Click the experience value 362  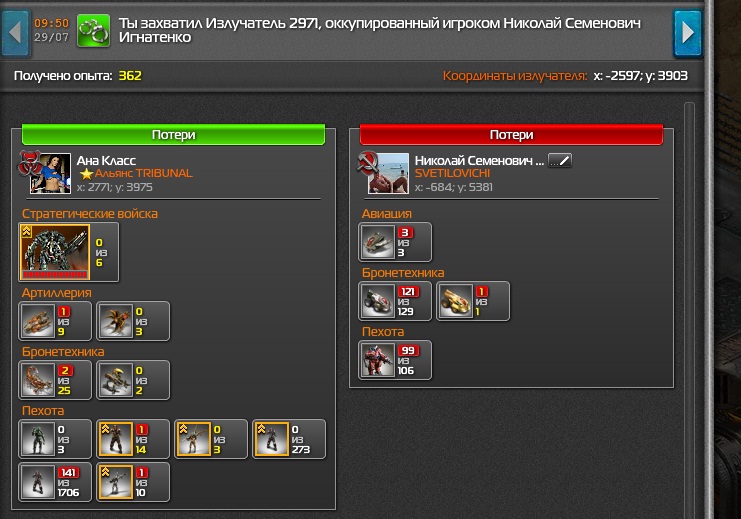130,76
